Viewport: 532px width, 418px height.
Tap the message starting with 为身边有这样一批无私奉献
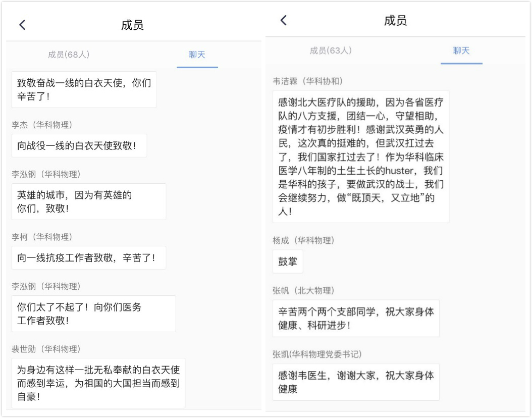coord(98,383)
